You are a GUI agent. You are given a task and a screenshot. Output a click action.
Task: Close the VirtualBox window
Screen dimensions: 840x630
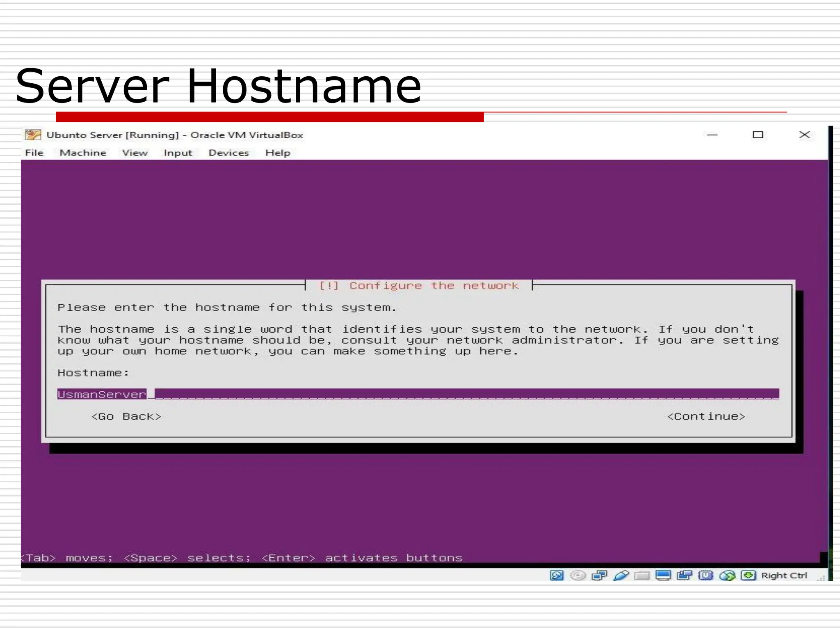(x=804, y=135)
